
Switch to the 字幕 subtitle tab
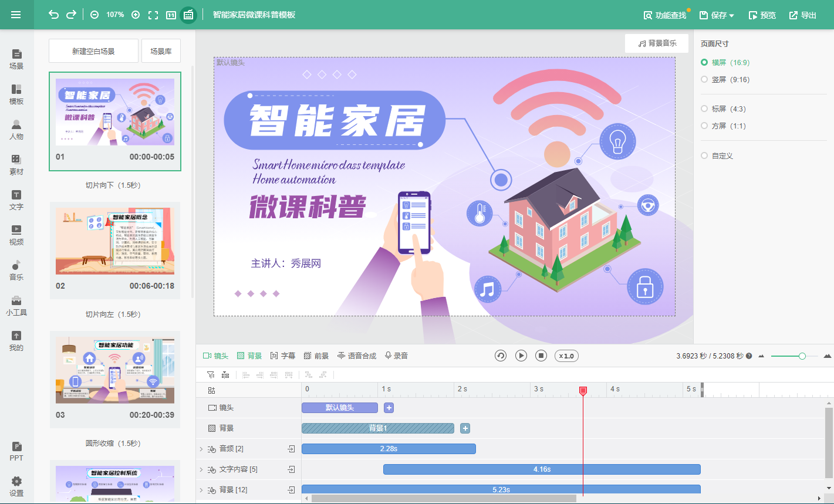[x=283, y=356]
